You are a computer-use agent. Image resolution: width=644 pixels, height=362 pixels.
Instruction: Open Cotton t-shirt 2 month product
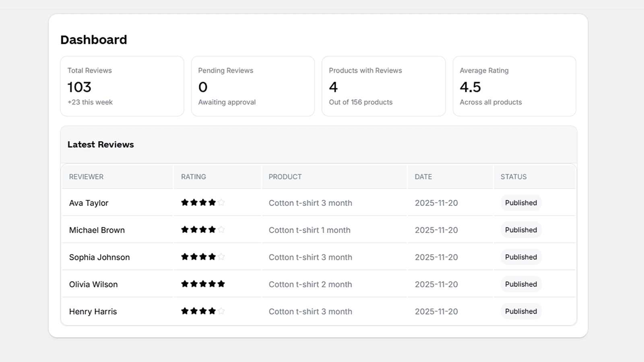310,284
